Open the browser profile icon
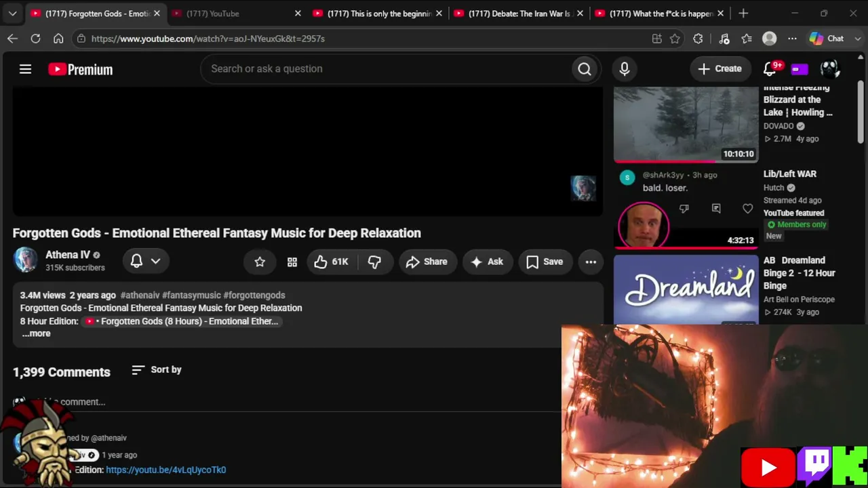Image resolution: width=868 pixels, height=488 pixels. coord(769,39)
